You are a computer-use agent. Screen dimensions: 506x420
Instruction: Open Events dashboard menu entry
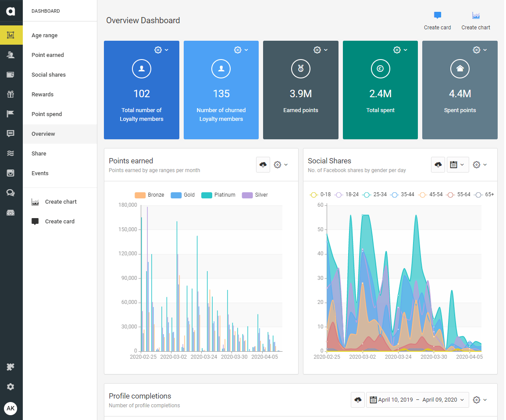(60, 173)
